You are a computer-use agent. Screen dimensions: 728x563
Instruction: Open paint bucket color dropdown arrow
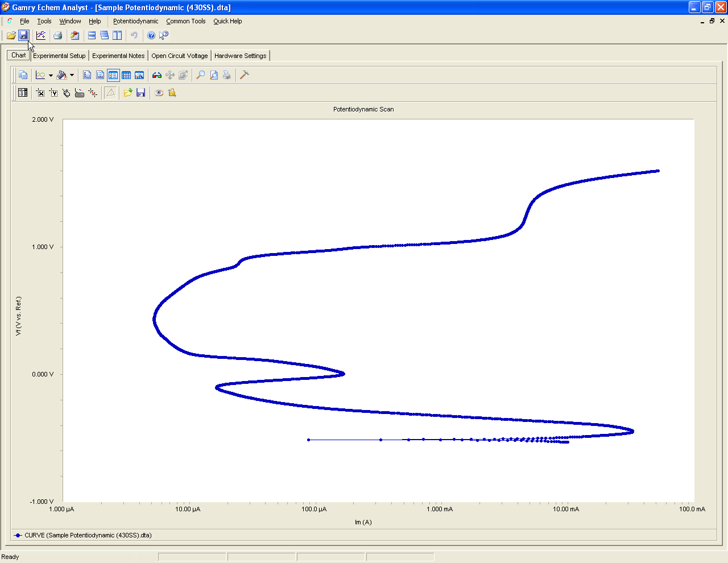[72, 75]
